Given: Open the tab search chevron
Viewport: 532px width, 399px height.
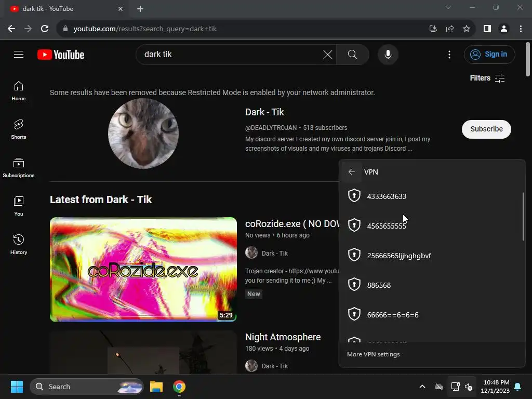Looking at the screenshot, I should [448, 7].
